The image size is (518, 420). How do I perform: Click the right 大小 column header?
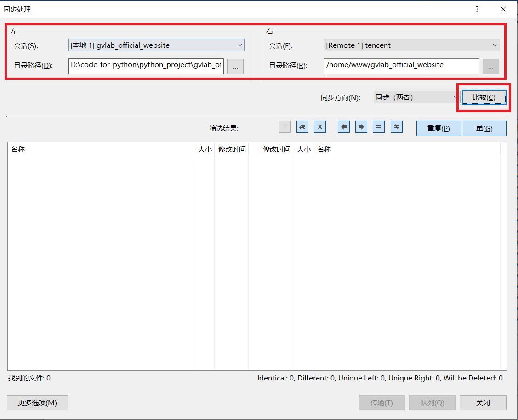point(304,149)
